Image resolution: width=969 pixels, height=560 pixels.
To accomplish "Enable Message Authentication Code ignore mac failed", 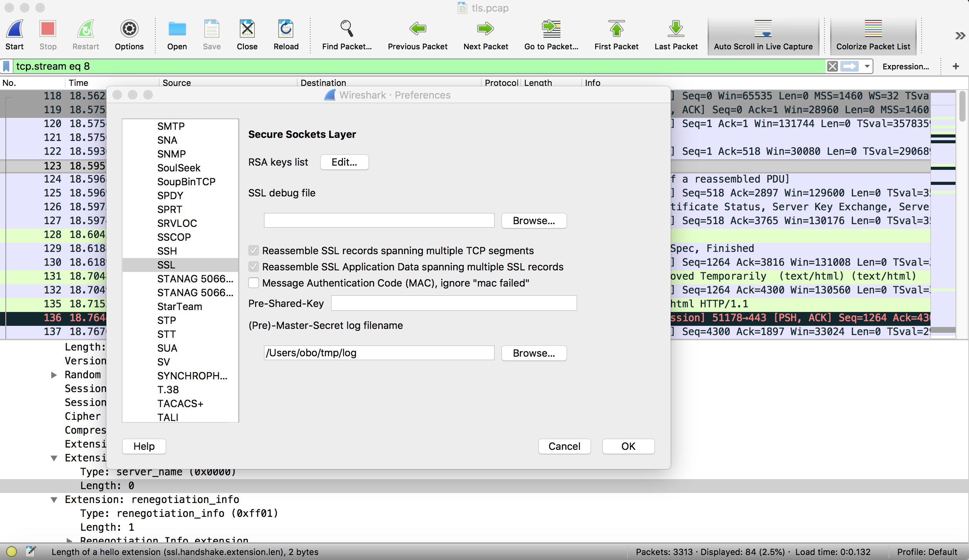I will click(254, 283).
